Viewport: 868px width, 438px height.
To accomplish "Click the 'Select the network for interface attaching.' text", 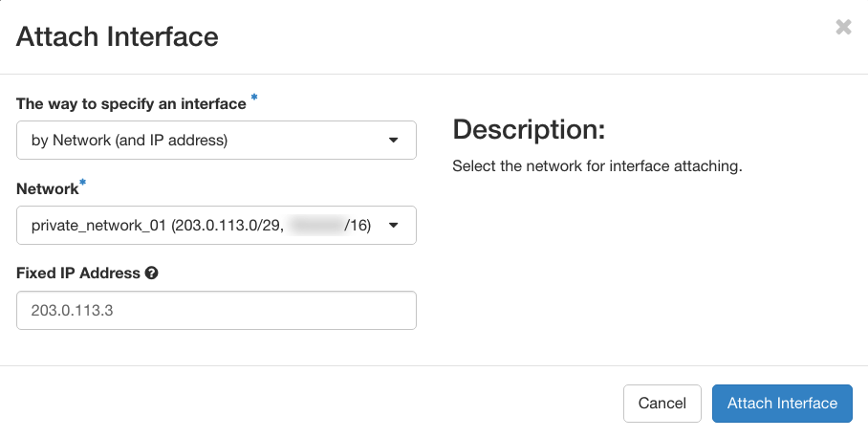I will click(597, 166).
